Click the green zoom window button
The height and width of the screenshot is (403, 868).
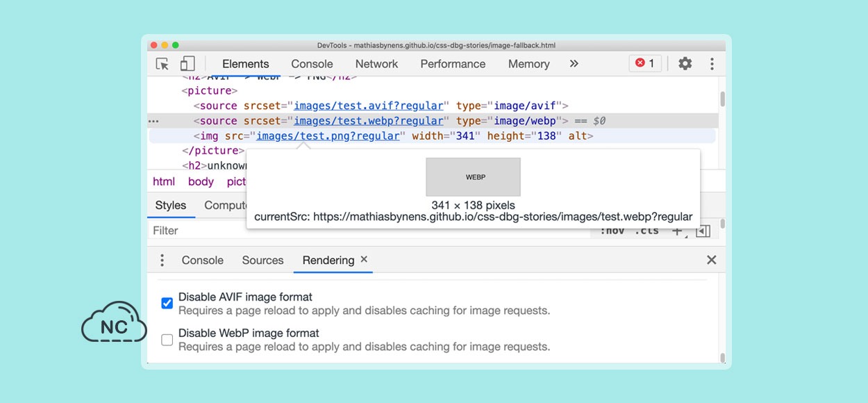(x=175, y=45)
